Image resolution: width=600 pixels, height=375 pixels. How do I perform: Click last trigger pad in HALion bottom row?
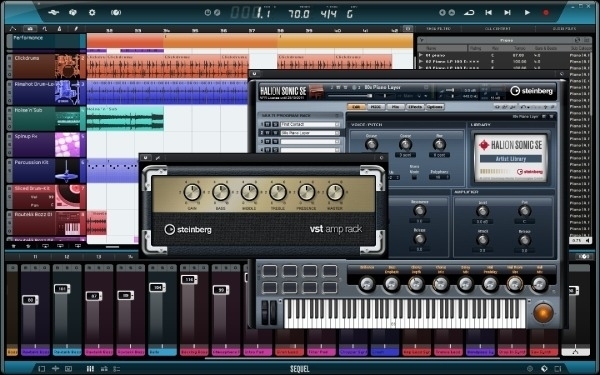329,287
